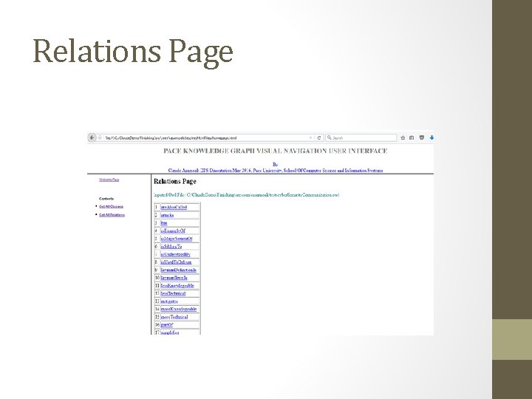Open downloads with the blue arrow icon

pyautogui.click(x=432, y=137)
